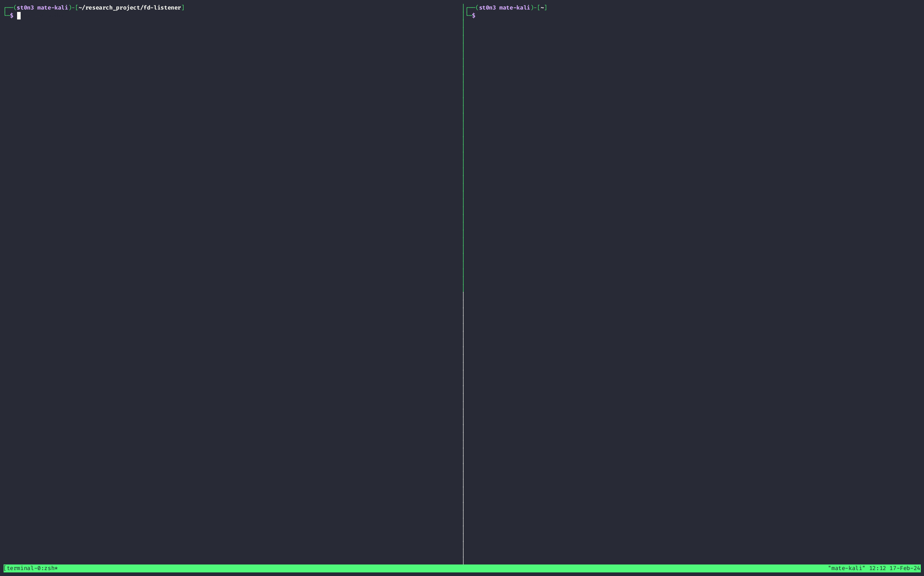Click the 17-Feb-24 date in status bar
This screenshot has height=576, width=924.
click(x=905, y=568)
